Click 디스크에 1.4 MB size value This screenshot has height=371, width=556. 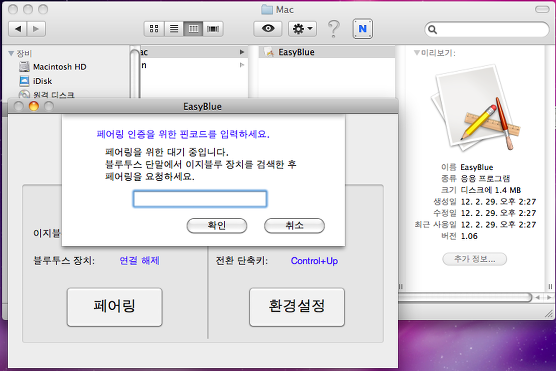[491, 190]
